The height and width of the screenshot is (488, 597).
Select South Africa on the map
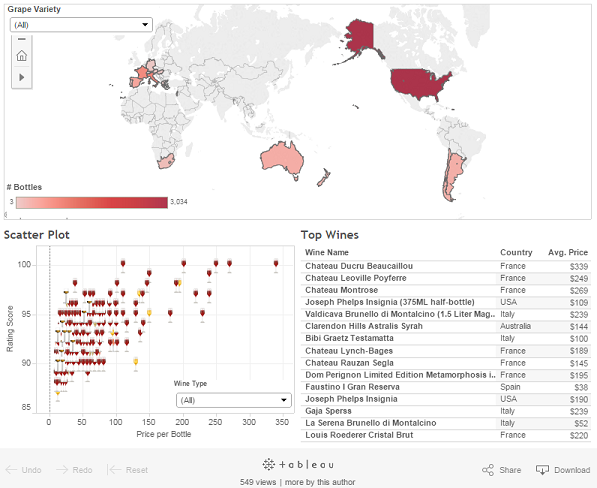click(x=166, y=161)
